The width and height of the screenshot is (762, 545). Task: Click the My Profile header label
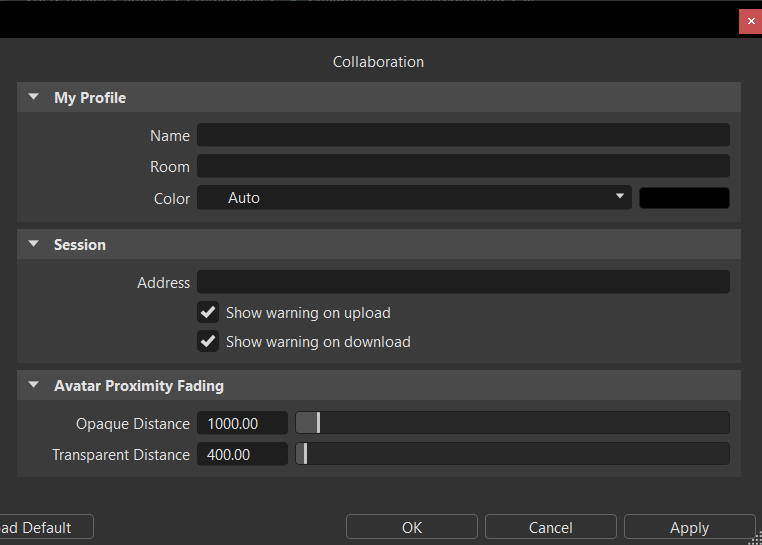[x=90, y=98]
